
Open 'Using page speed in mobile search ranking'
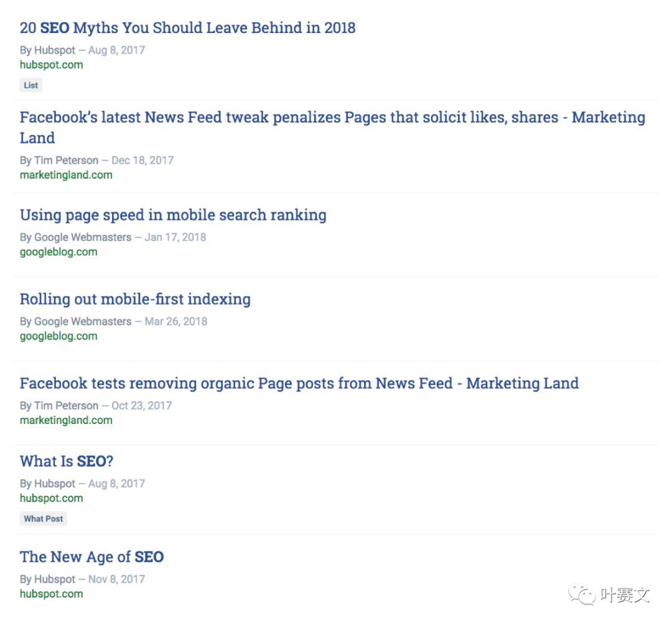tap(173, 215)
